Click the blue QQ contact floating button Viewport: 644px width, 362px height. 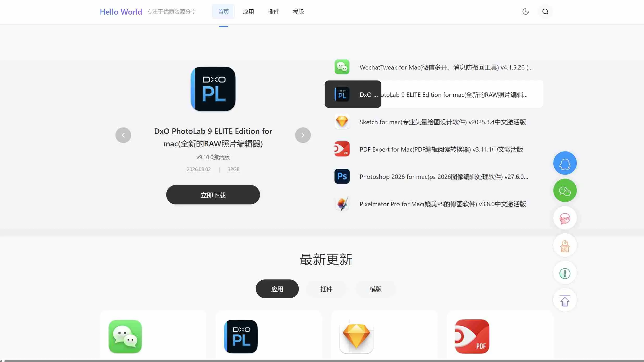(565, 163)
